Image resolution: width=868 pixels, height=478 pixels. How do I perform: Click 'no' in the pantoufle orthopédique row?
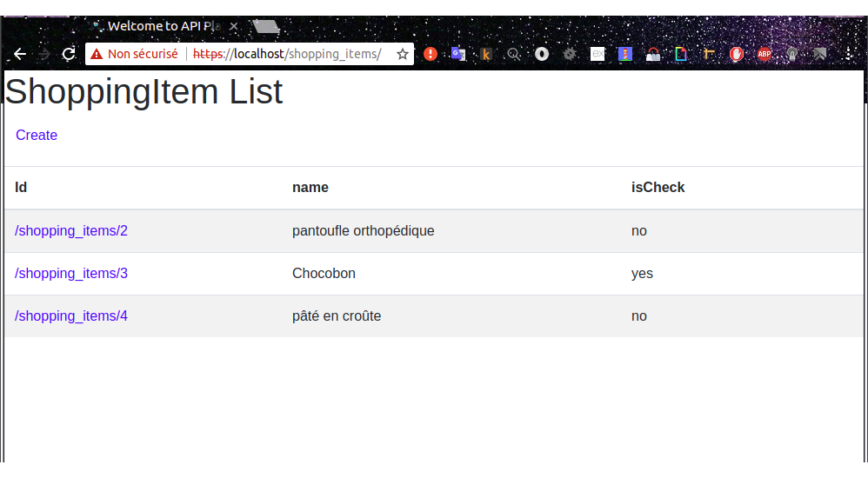[x=638, y=231]
